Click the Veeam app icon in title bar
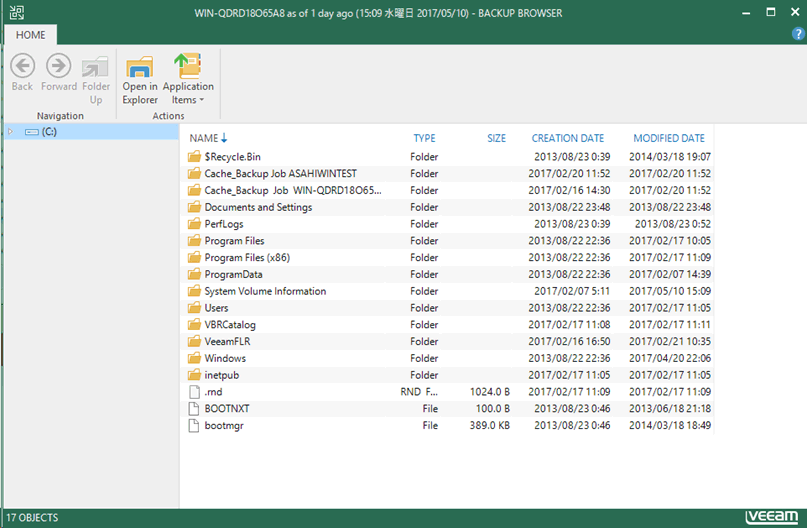The width and height of the screenshot is (807, 528). pos(16,13)
